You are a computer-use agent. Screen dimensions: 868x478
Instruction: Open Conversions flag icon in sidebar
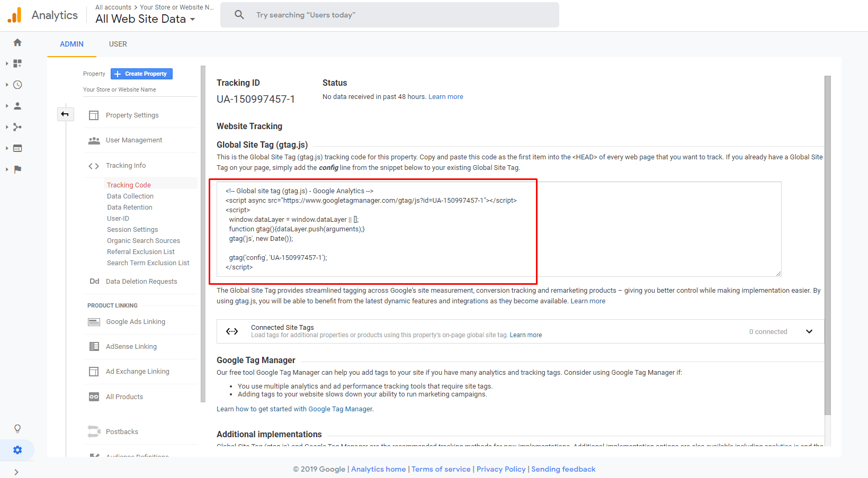[17, 169]
